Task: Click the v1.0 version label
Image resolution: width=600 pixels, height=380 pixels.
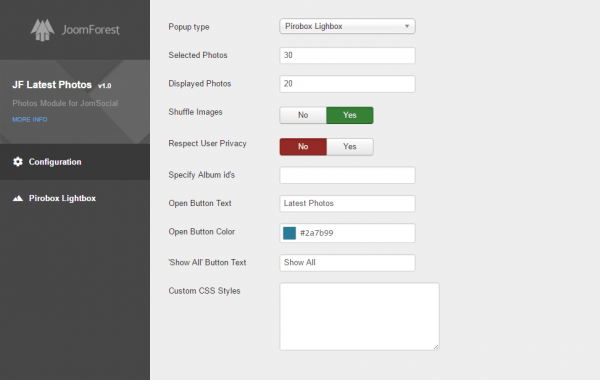Action: (104, 86)
